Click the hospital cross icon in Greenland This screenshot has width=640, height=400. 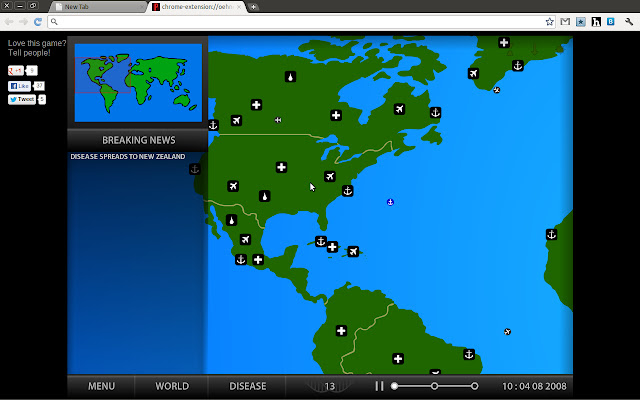[x=504, y=42]
